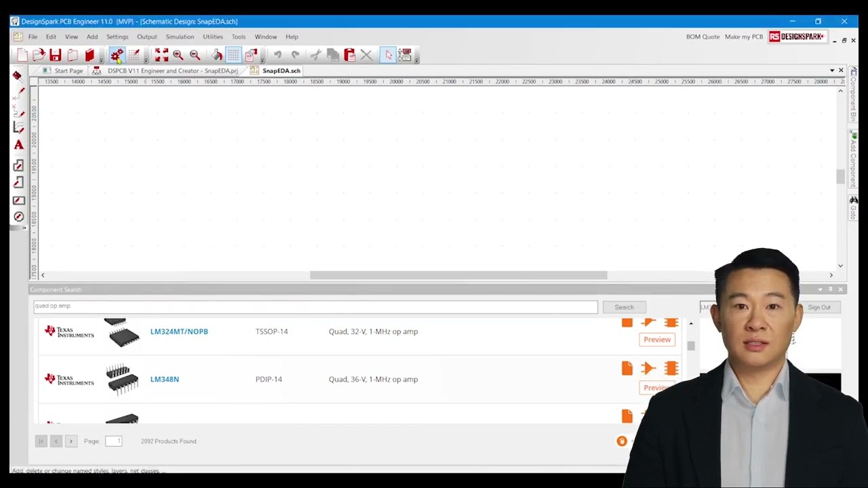The width and height of the screenshot is (868, 488).
Task: Switch to the SnapEDA.prj project tab
Action: tap(166, 70)
